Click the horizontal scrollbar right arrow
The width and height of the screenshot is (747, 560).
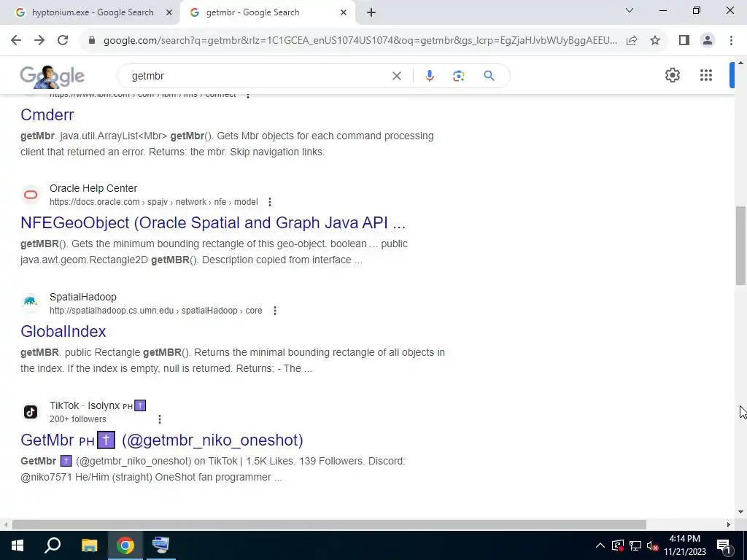(729, 524)
